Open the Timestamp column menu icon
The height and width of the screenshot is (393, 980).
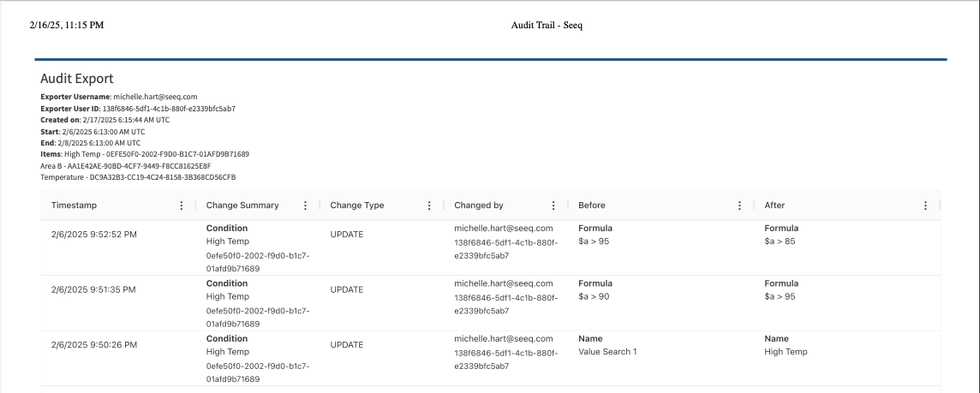(181, 205)
